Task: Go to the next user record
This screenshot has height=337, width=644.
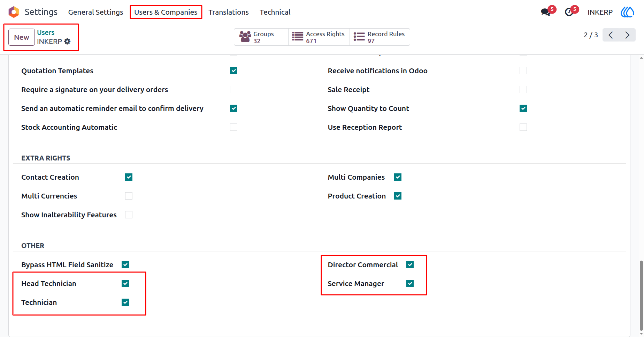Action: coord(627,35)
